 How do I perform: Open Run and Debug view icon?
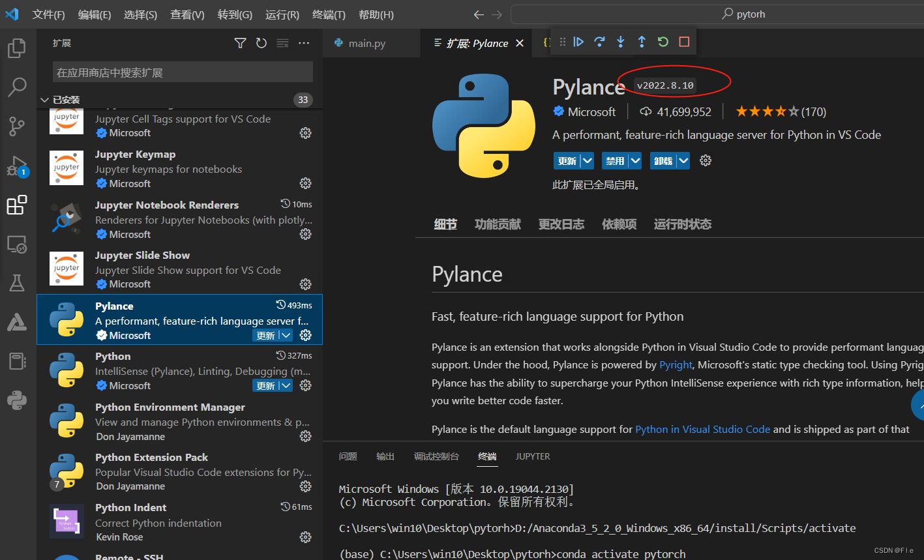click(x=17, y=166)
